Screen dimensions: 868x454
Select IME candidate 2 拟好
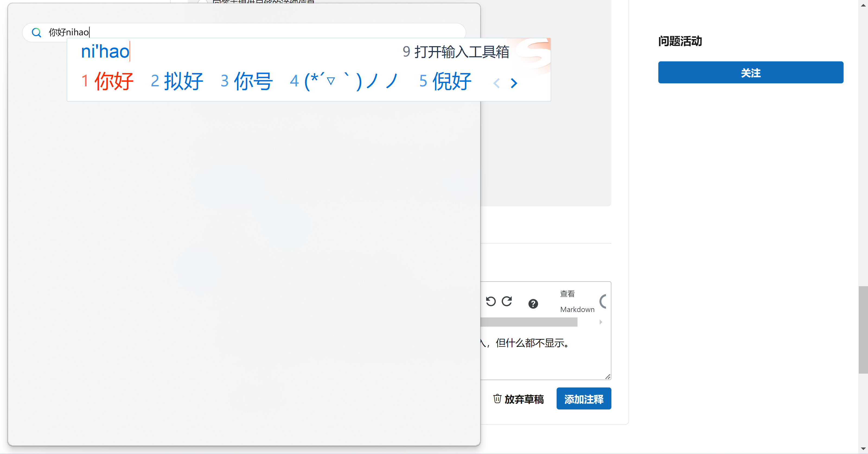pyautogui.click(x=177, y=81)
